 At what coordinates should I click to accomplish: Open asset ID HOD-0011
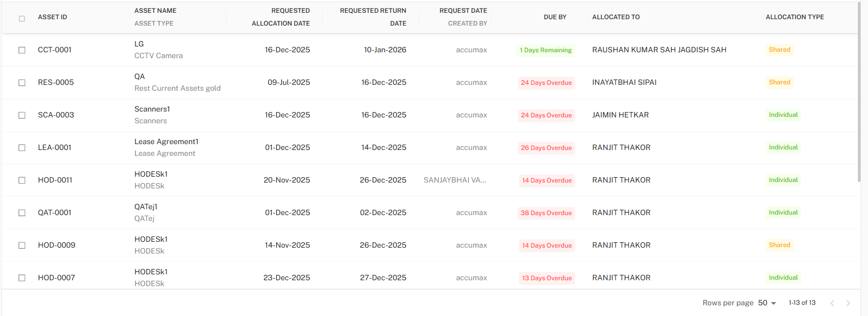tap(55, 180)
